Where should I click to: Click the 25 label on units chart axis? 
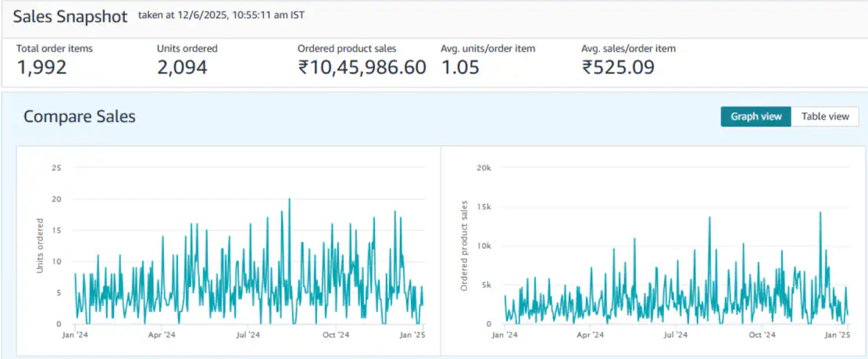pos(55,168)
